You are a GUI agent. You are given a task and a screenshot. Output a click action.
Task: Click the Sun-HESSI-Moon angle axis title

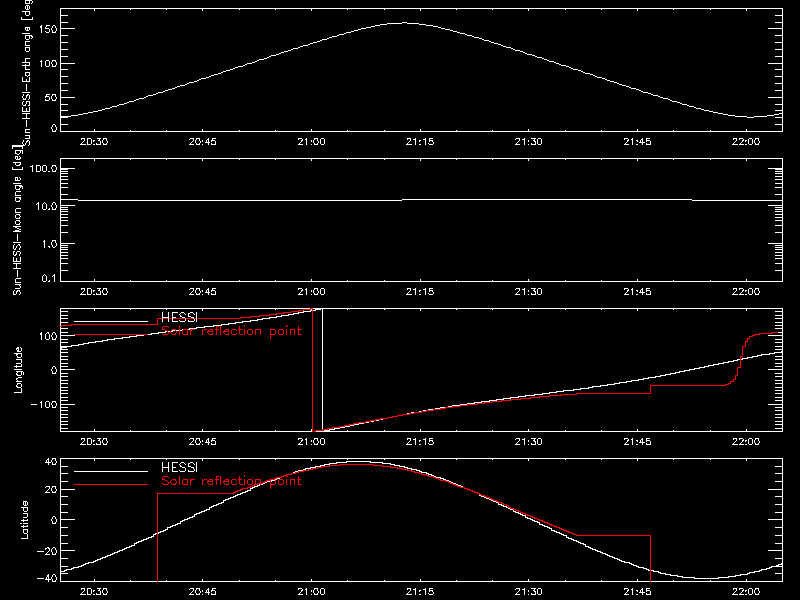click(17, 220)
